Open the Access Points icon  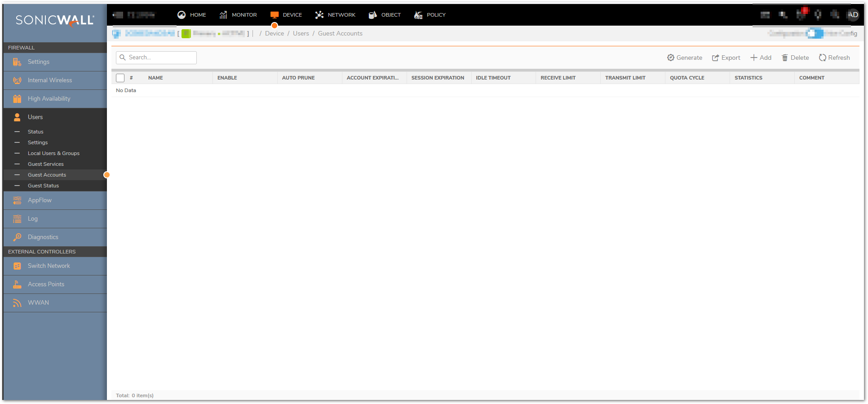click(17, 284)
